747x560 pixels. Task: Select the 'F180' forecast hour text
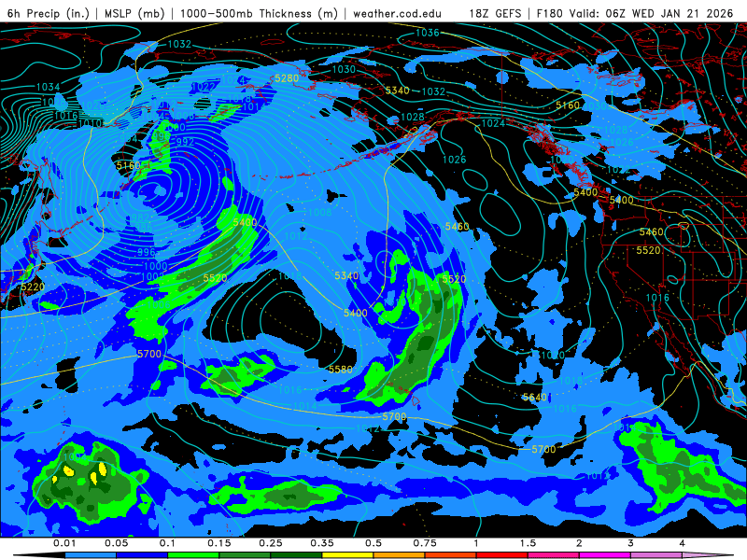550,13
